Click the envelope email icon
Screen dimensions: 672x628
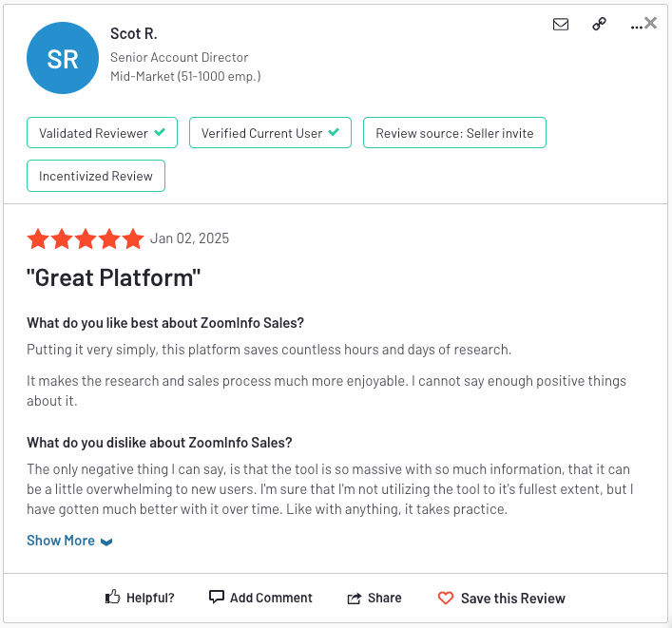tap(561, 25)
